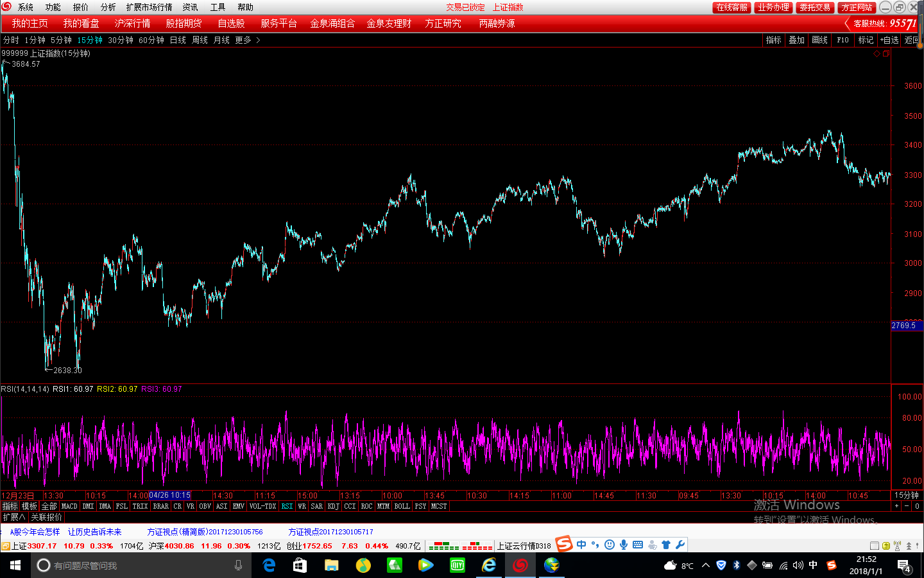Open the 系统 menu
This screenshot has height=578, width=924.
tap(26, 7)
